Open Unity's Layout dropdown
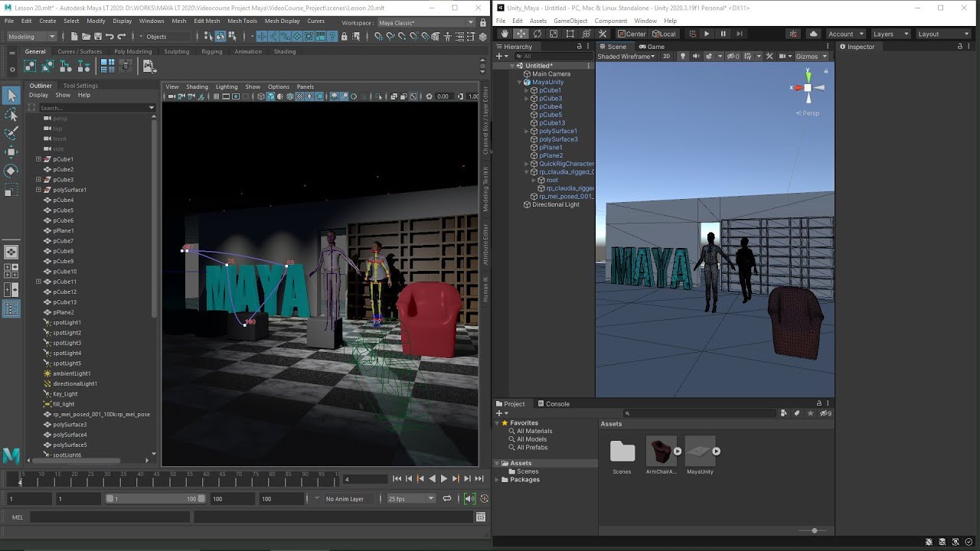The image size is (980, 551). click(943, 34)
